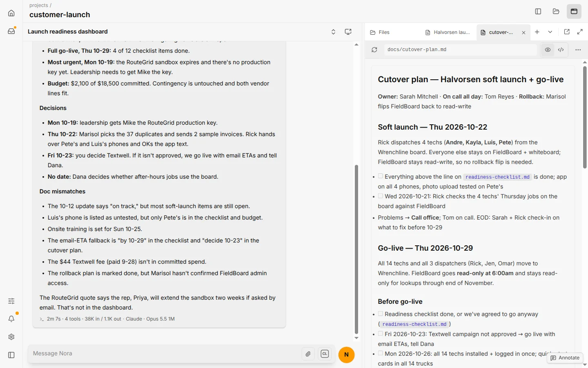Open the sliders settings icon in sidebar
Screen dimensions: 588x368
click(x=11, y=301)
